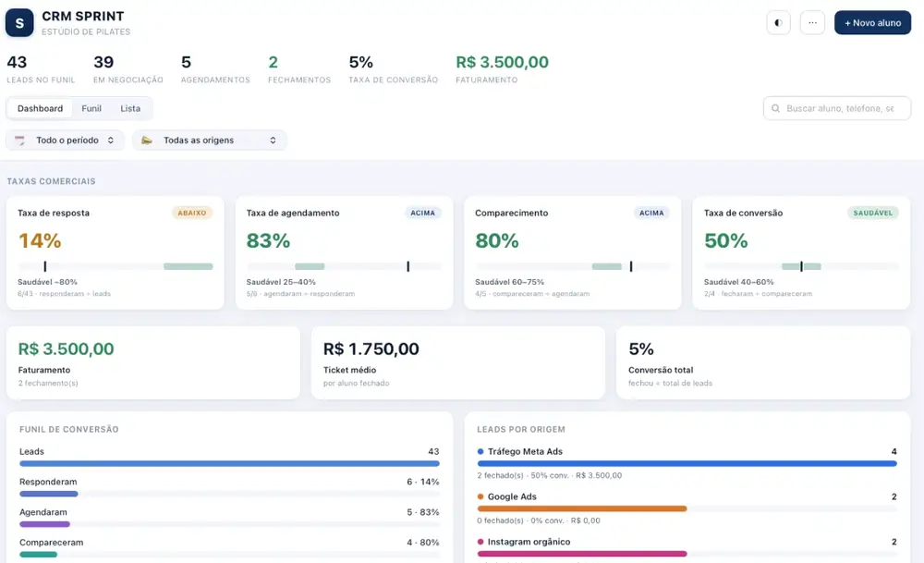
Task: Click the LEADS POR ORIGEM heading
Action: (x=521, y=429)
